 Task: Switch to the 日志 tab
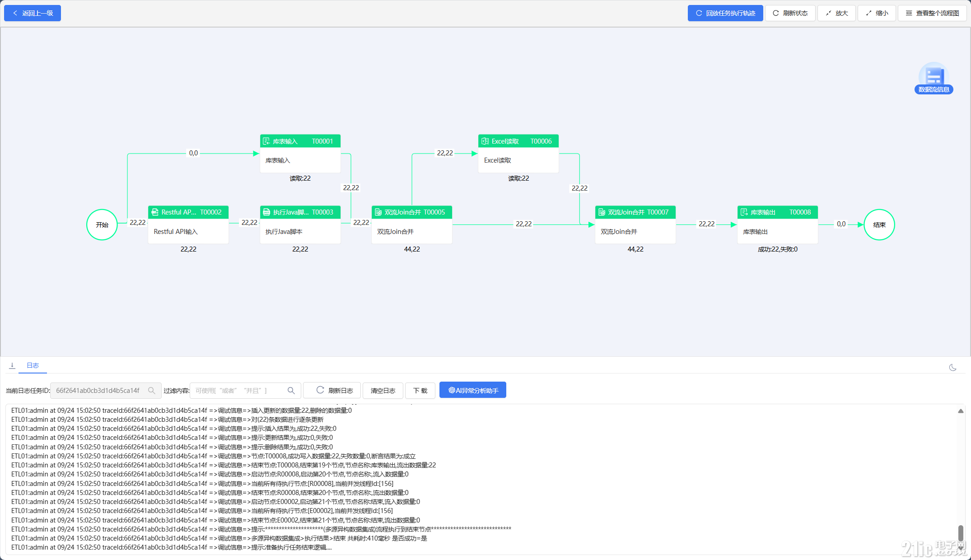tap(33, 365)
